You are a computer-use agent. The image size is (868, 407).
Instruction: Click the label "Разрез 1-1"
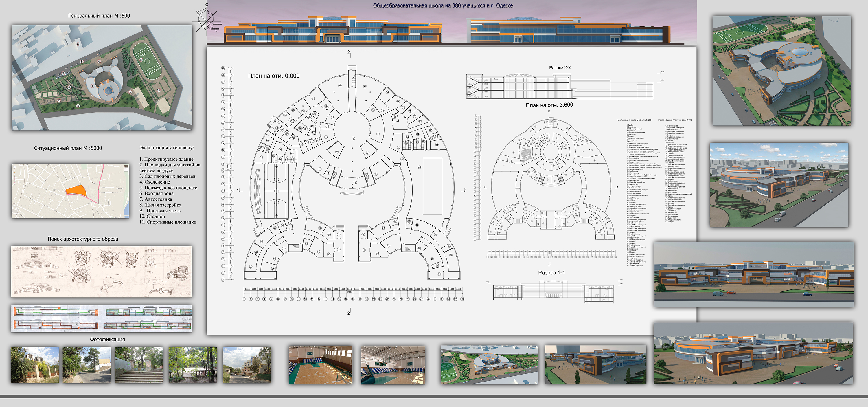(551, 272)
